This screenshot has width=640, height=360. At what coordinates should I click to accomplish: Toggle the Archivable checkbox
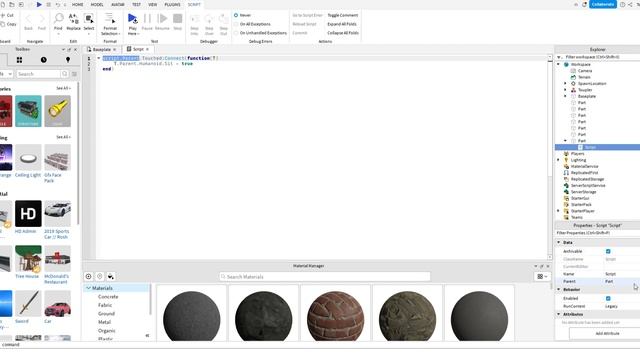pos(608,251)
